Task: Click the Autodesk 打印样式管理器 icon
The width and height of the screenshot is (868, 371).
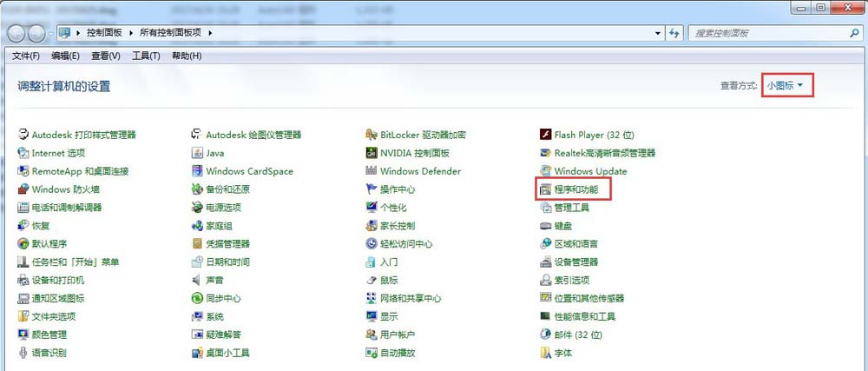Action: [x=23, y=135]
